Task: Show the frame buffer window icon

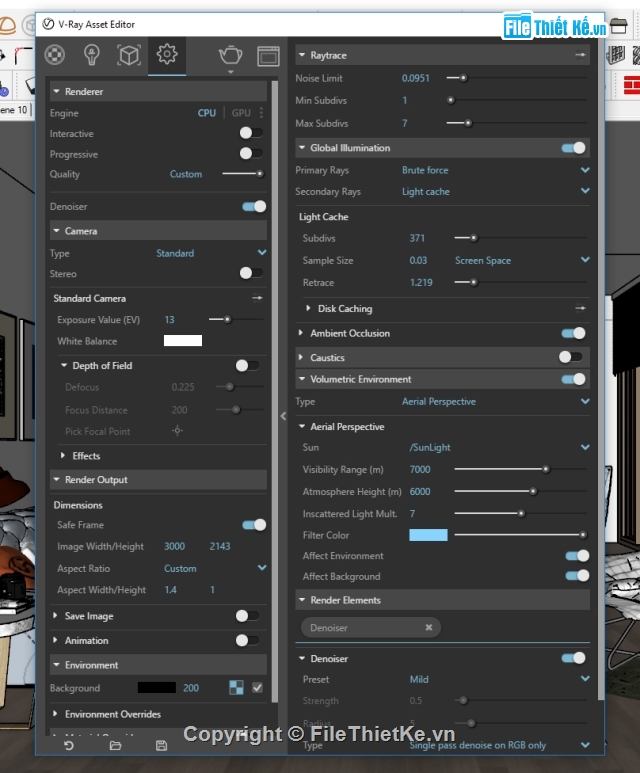Action: point(268,56)
